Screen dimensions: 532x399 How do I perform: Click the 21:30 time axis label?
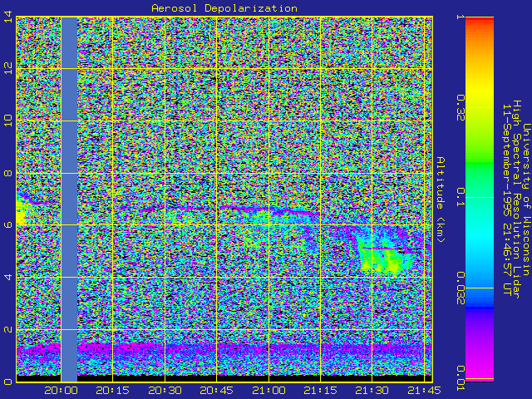pos(372,391)
